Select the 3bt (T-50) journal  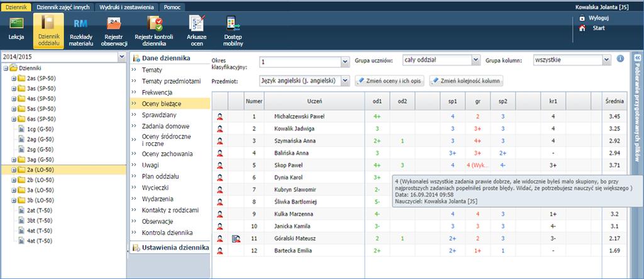tap(40, 220)
